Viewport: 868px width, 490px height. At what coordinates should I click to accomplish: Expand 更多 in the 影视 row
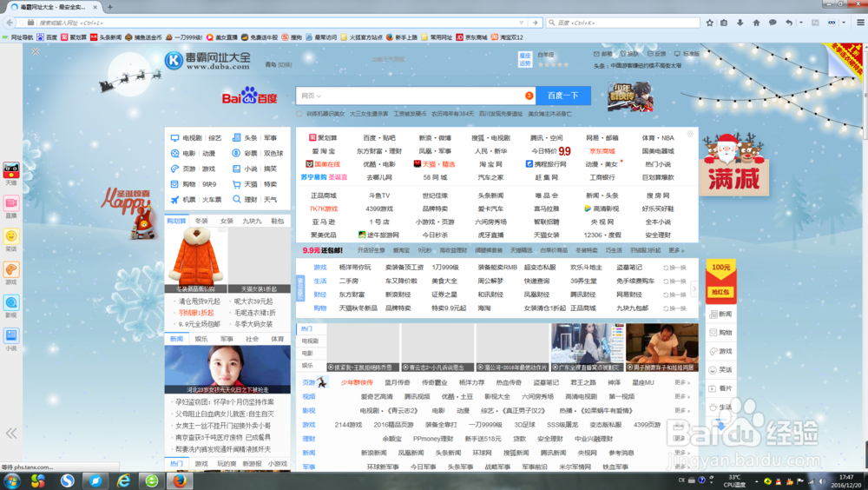(x=682, y=411)
